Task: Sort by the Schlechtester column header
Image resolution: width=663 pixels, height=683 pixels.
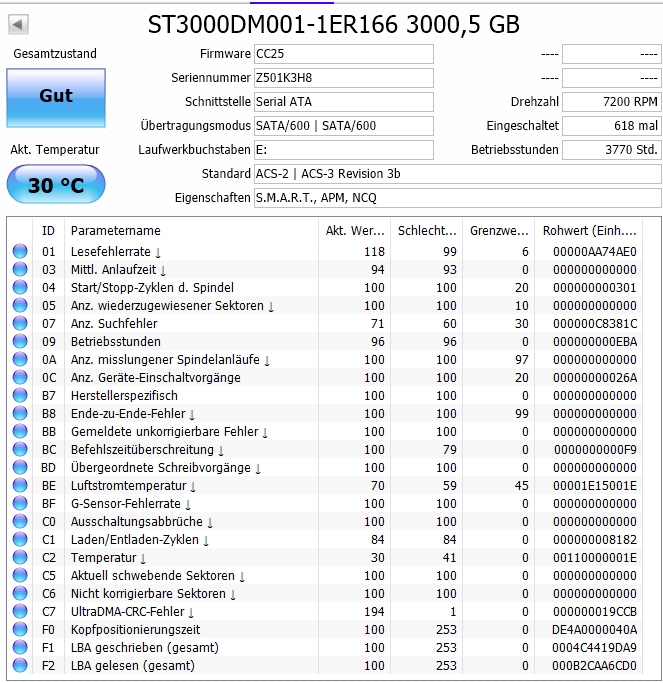Action: [427, 230]
